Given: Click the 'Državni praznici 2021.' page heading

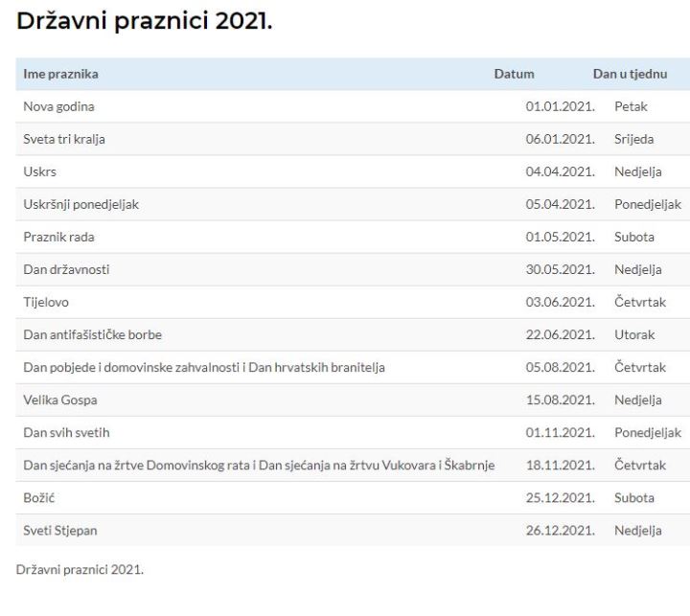Looking at the screenshot, I should pyautogui.click(x=145, y=21).
